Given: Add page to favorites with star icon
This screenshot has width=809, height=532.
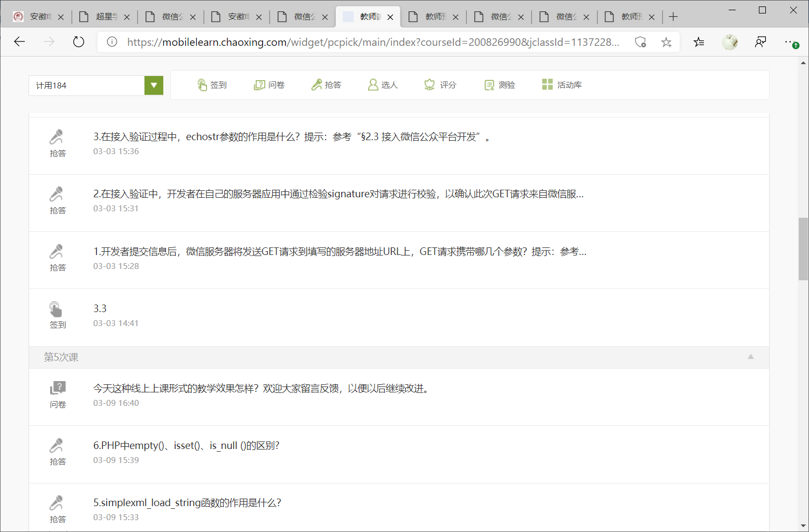Looking at the screenshot, I should pyautogui.click(x=667, y=42).
